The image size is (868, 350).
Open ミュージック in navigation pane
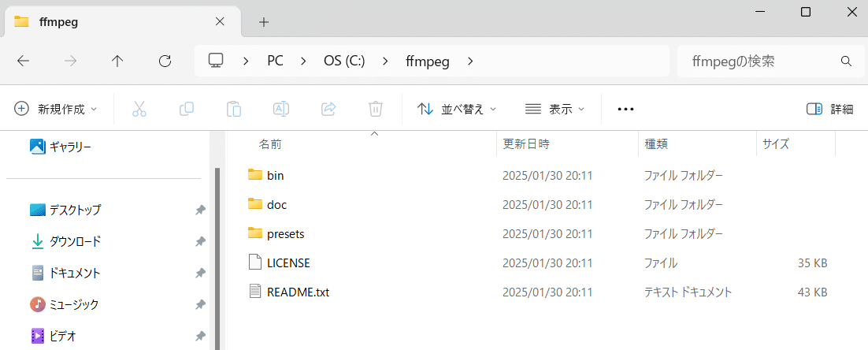(x=65, y=304)
